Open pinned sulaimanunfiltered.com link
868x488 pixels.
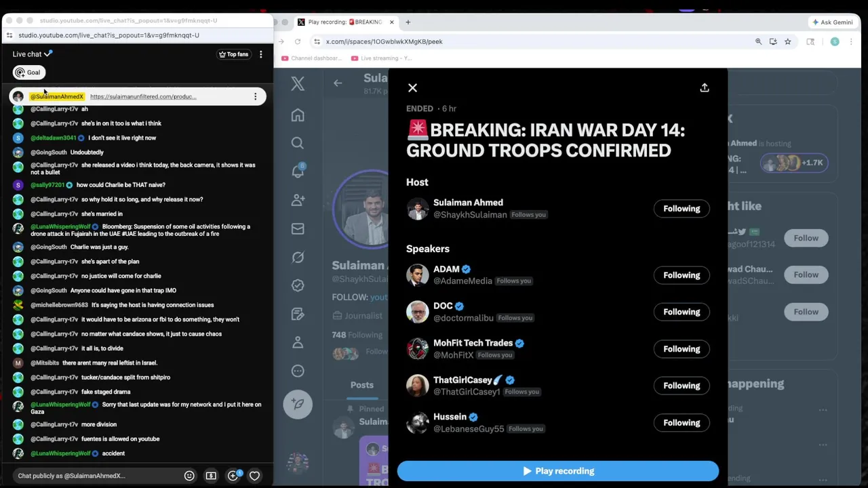[143, 96]
